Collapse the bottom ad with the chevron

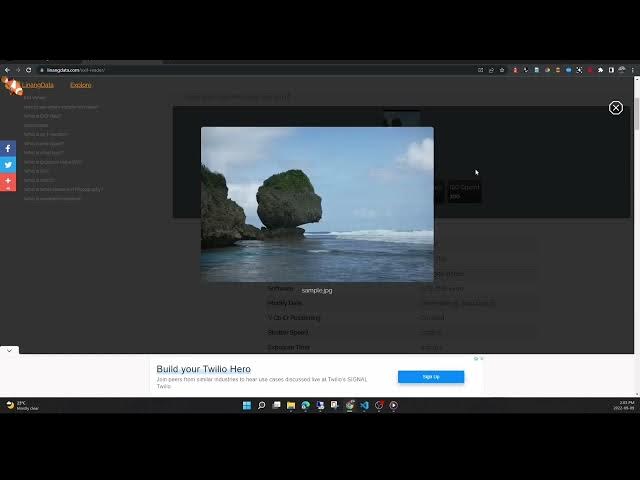coord(9,350)
